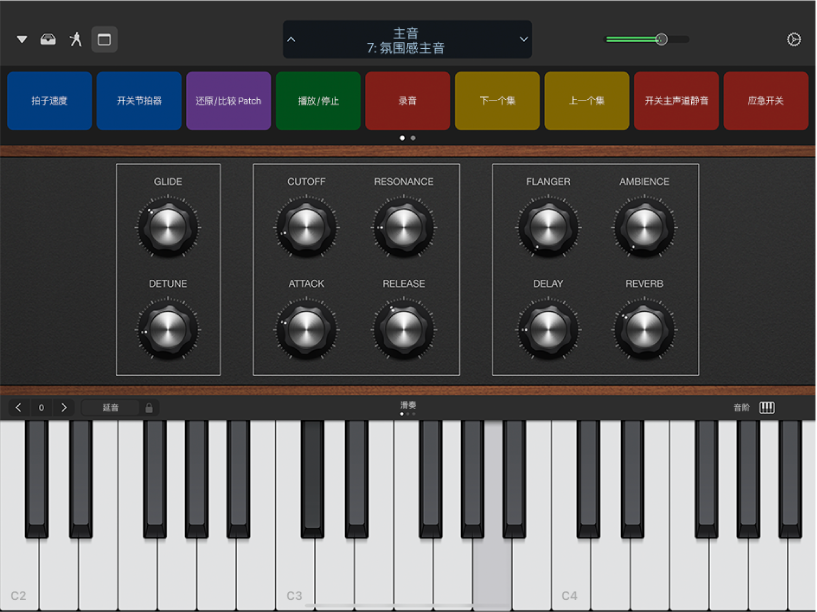
Task: Play the C4 white key
Action: click(570, 573)
